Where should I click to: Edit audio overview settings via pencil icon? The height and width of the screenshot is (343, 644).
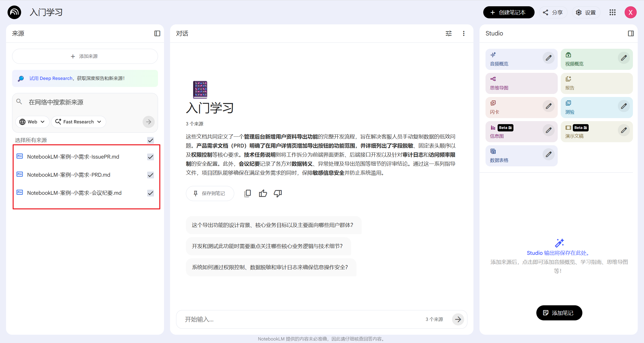coord(549,58)
